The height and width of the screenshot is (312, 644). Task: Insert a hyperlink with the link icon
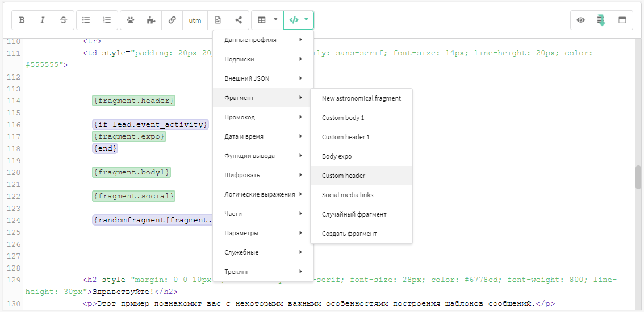coord(172,20)
